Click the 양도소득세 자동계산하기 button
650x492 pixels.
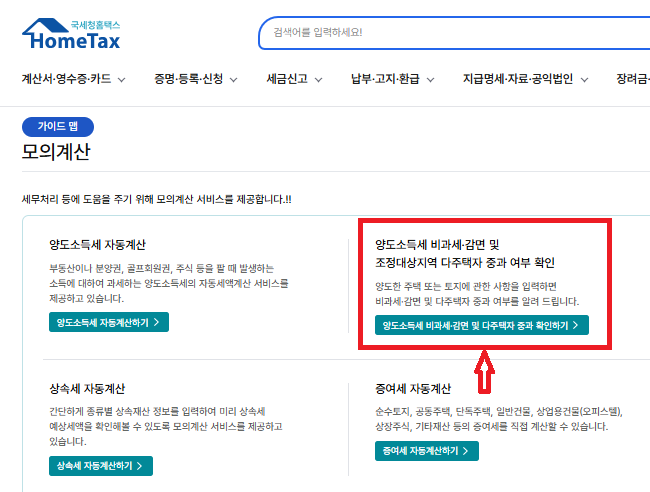tap(109, 322)
